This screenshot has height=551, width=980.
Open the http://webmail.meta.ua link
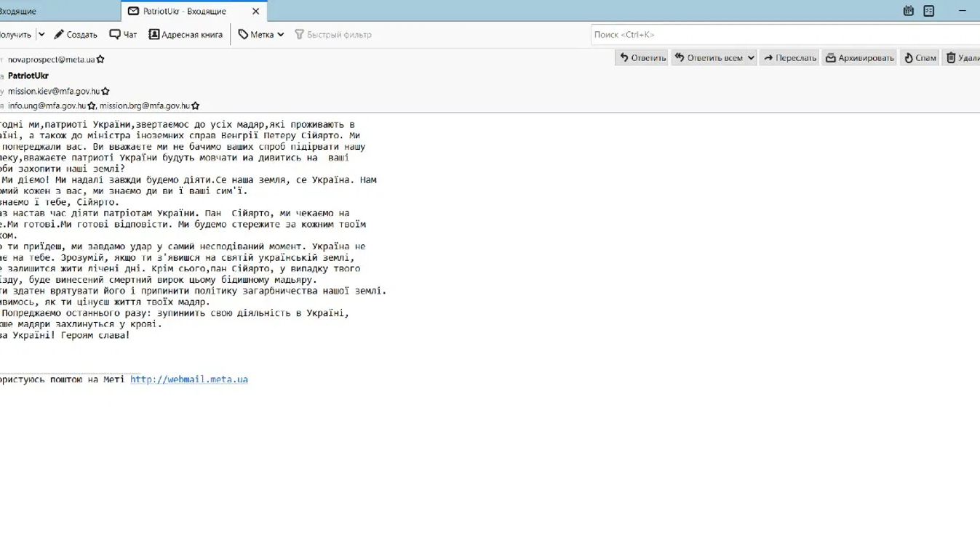pos(189,379)
